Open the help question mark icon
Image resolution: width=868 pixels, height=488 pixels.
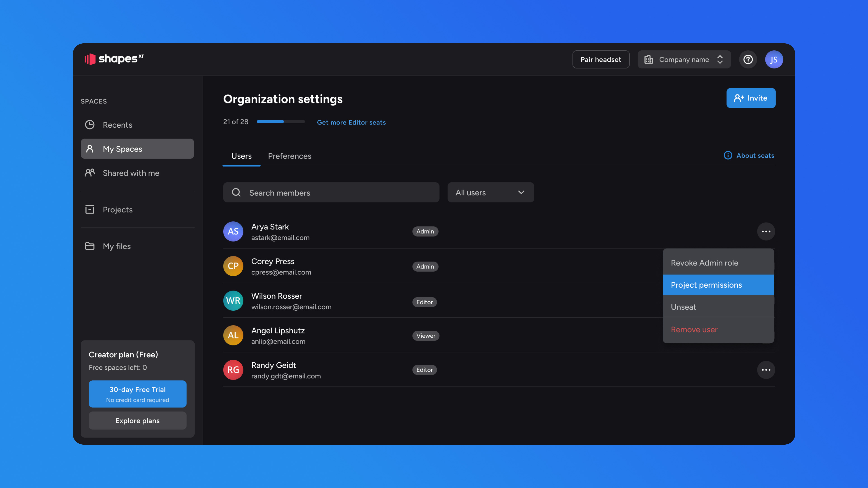(748, 60)
